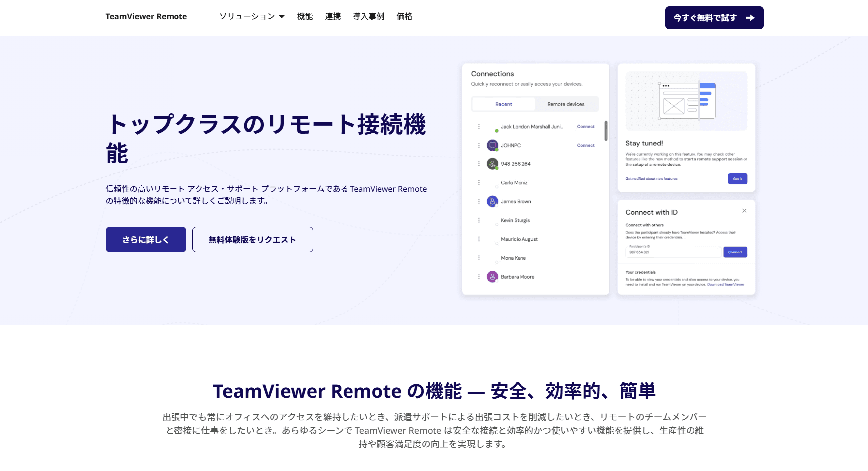Click the three-dot menu next to Mauricio August

[x=479, y=239]
